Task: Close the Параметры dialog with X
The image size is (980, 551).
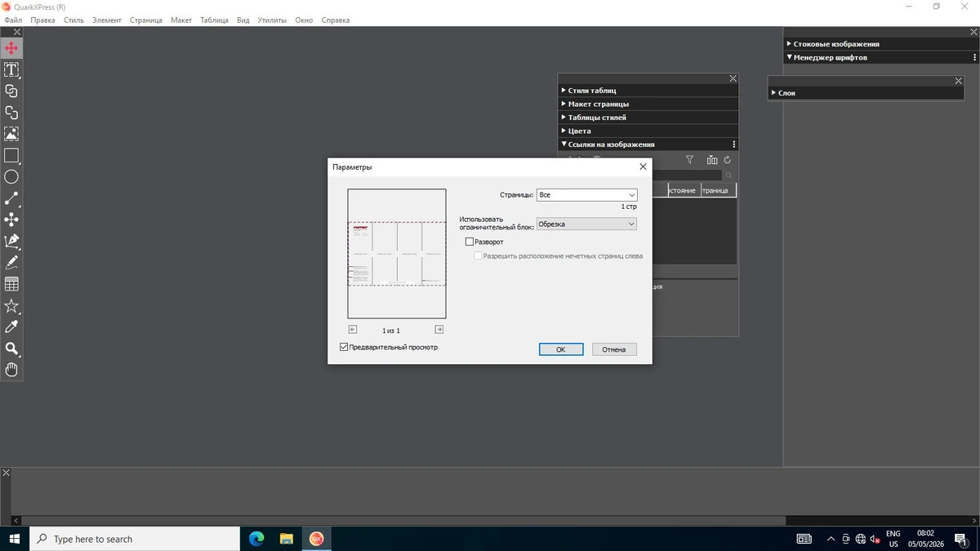Action: [x=643, y=167]
